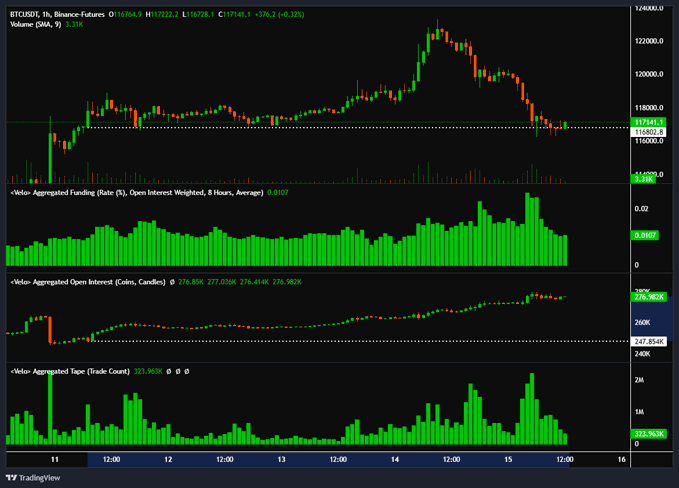
Task: Click the 122000.0 level on price scale
Action: pos(649,41)
